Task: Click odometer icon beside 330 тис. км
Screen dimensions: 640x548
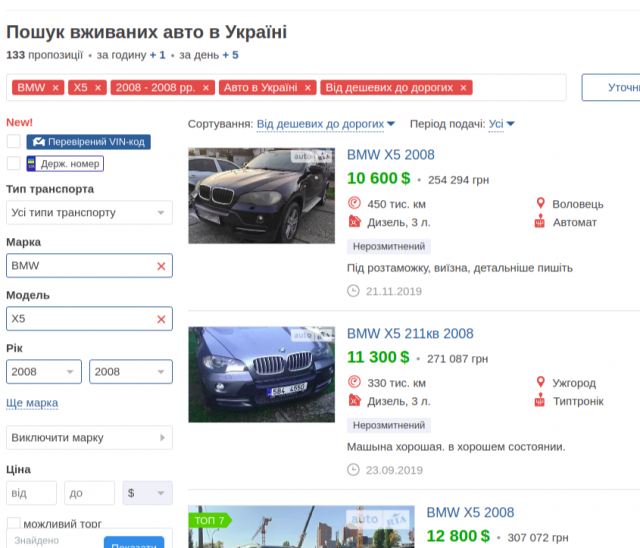Action: pyautogui.click(x=354, y=382)
